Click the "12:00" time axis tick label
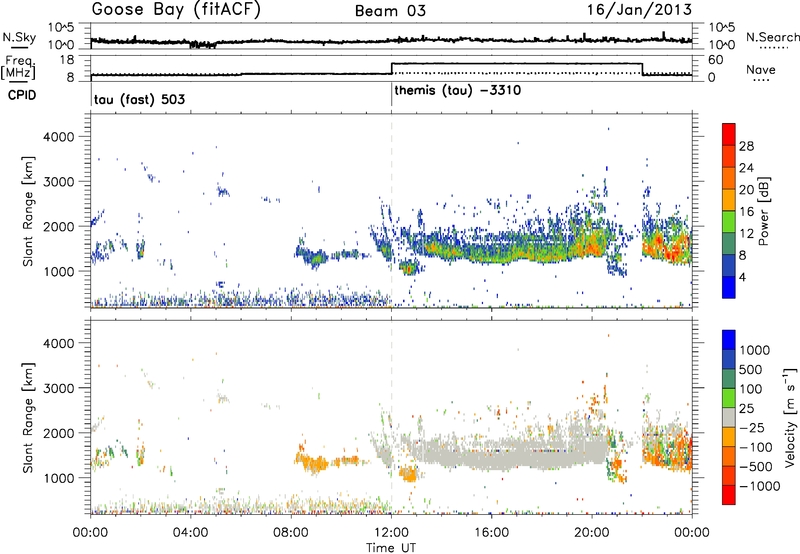 click(x=391, y=533)
